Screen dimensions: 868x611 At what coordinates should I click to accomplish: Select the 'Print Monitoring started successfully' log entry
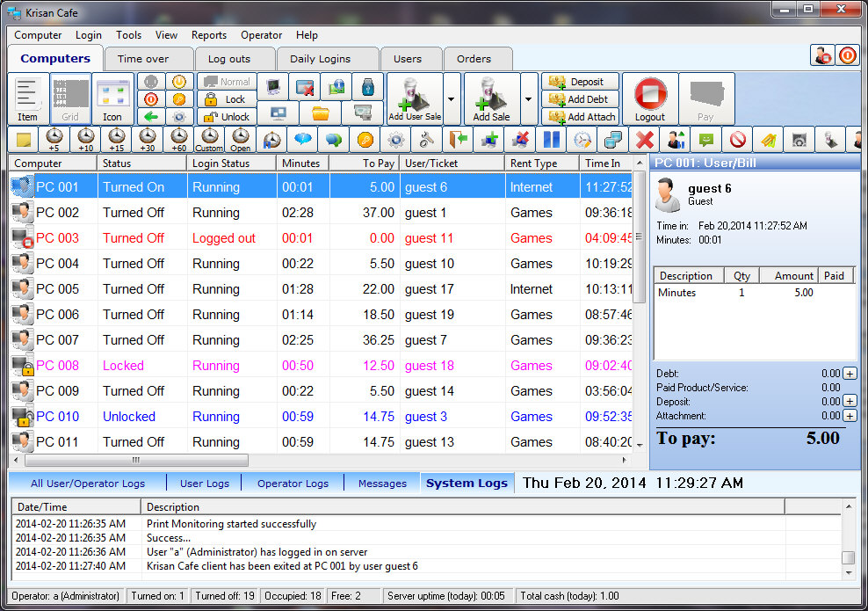426,523
